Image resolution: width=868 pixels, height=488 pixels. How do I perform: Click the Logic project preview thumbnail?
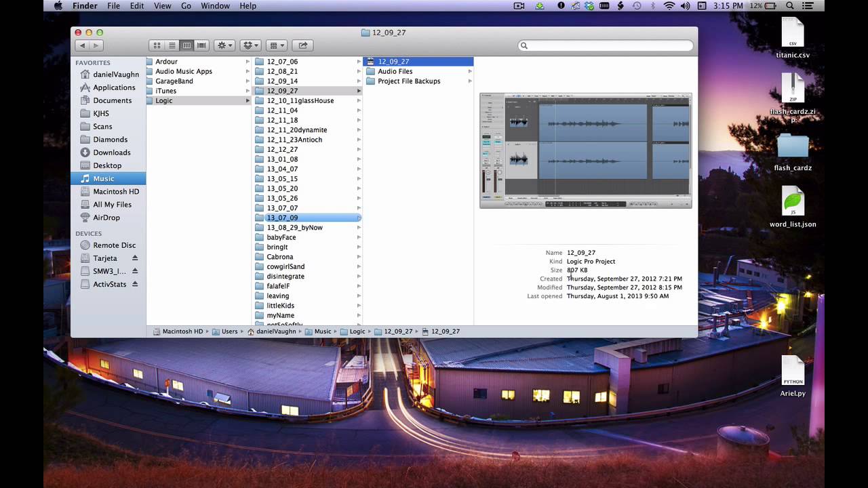(586, 150)
